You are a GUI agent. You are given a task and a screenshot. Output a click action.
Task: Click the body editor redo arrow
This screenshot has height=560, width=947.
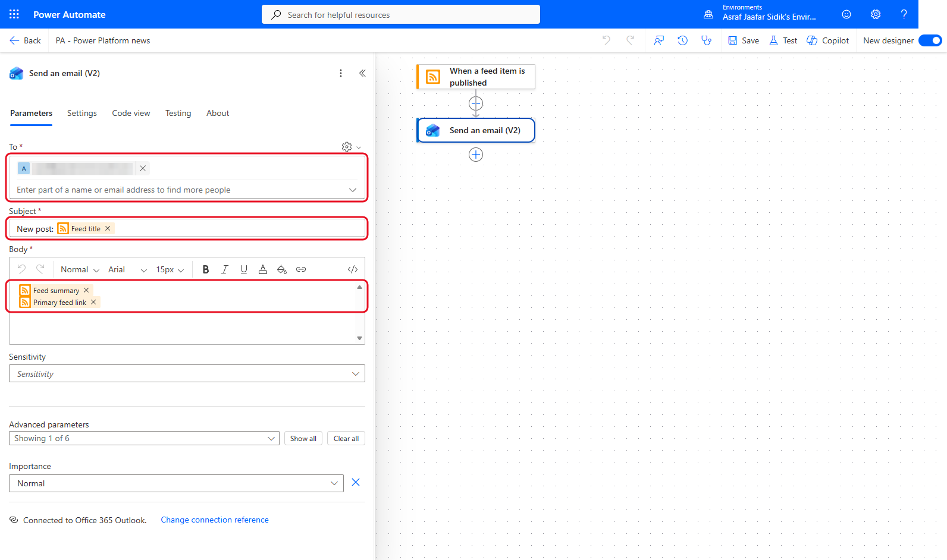pyautogui.click(x=40, y=269)
